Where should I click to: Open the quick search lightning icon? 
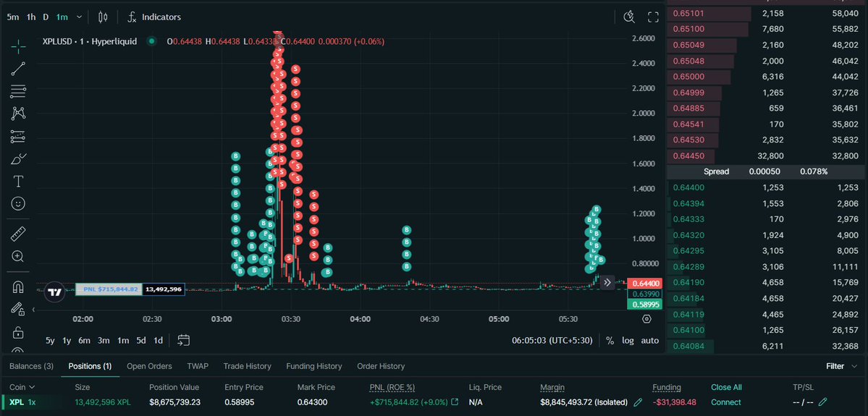pos(629,17)
